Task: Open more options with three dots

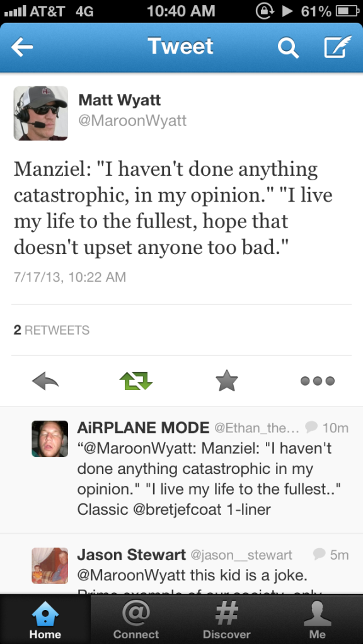Action: point(318,381)
